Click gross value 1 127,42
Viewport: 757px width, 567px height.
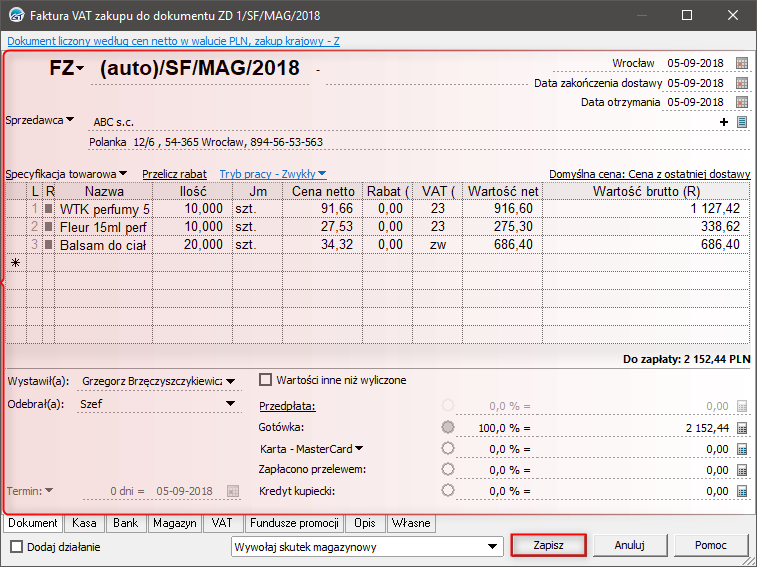point(646,209)
